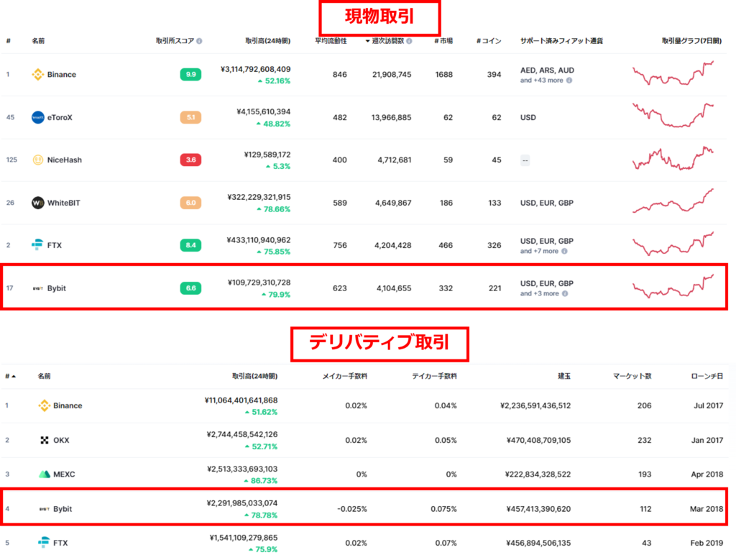The height and width of the screenshot is (560, 736).
Task: Click info icon next to +7 more
Action: click(x=564, y=251)
